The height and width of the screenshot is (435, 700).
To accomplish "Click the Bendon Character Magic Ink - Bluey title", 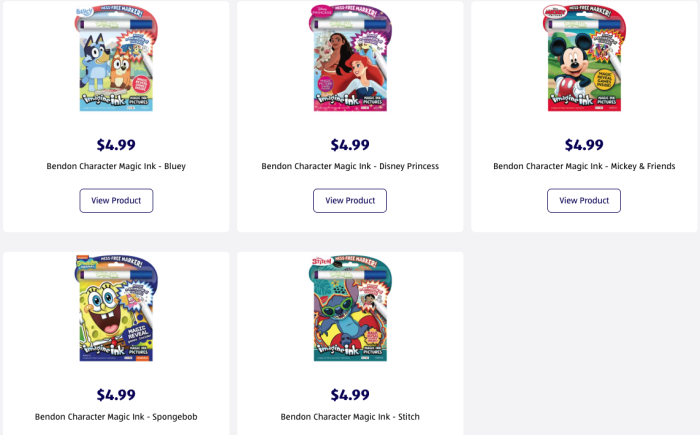I will (x=116, y=166).
